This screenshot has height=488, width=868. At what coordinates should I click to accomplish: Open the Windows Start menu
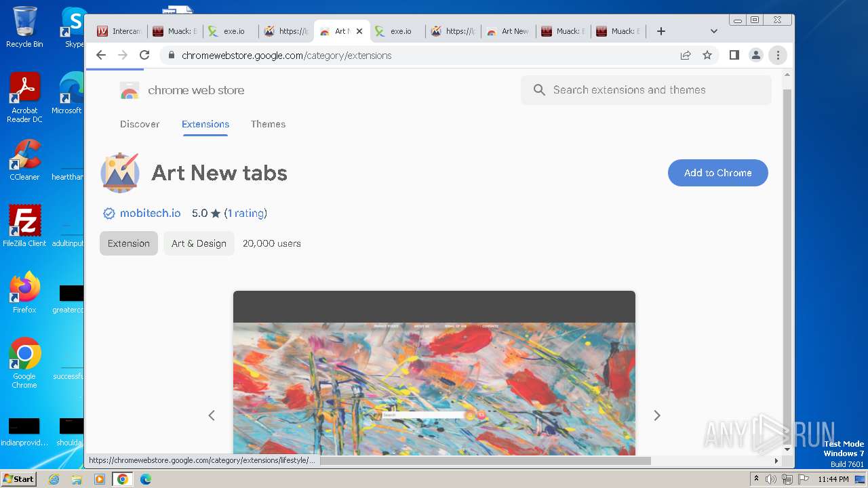(18, 479)
